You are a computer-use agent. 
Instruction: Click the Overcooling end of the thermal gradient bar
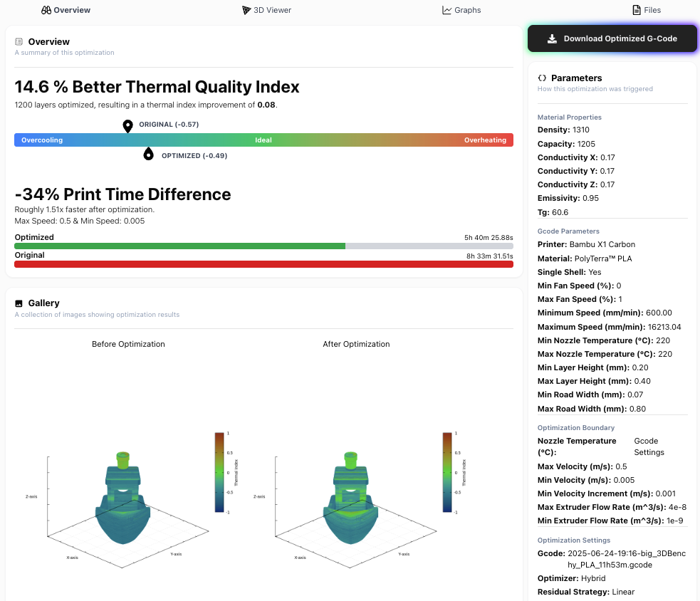41,140
